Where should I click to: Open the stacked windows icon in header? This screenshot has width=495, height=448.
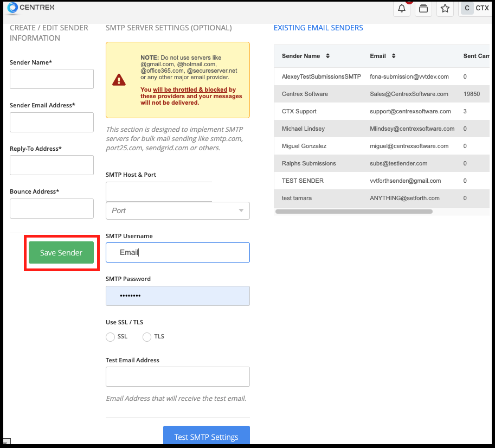423,8
